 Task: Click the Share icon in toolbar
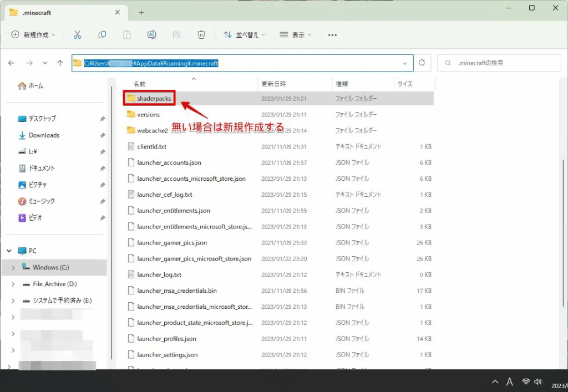click(x=176, y=35)
